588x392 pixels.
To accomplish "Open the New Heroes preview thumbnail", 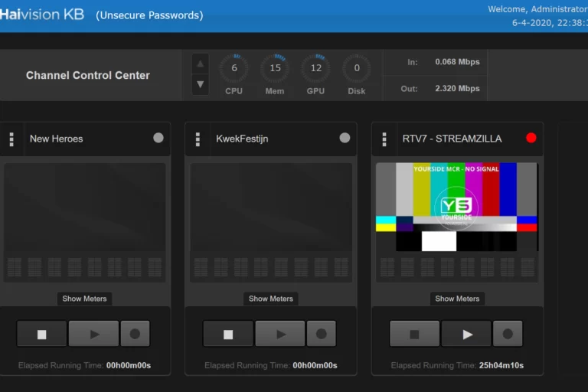I will [85, 207].
